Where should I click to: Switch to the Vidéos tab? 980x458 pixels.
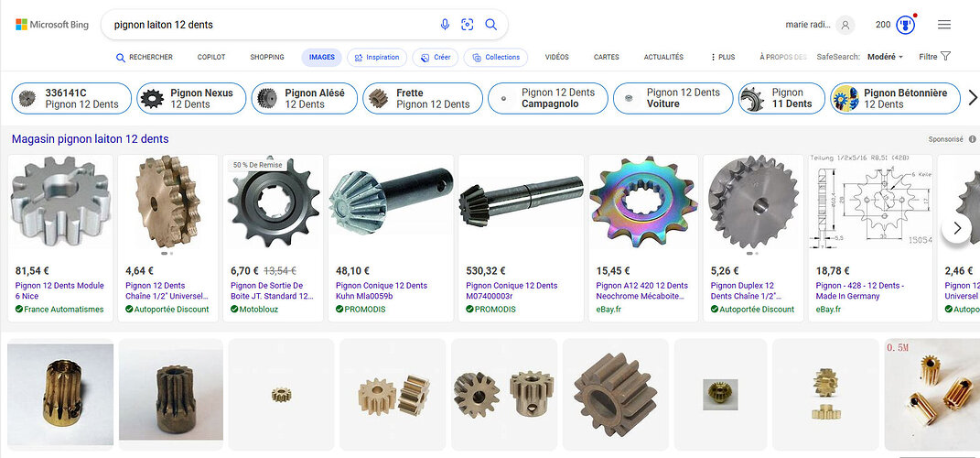point(557,57)
